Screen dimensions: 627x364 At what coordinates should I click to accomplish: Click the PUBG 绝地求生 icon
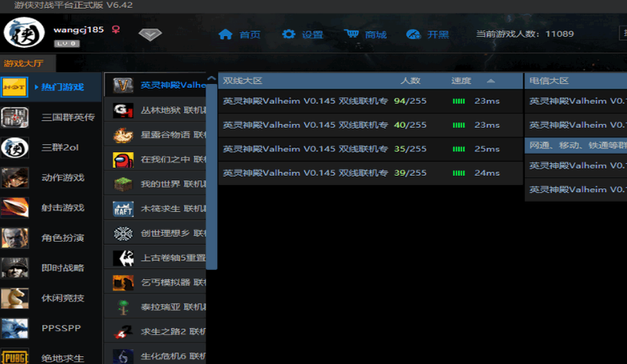[x=14, y=356]
